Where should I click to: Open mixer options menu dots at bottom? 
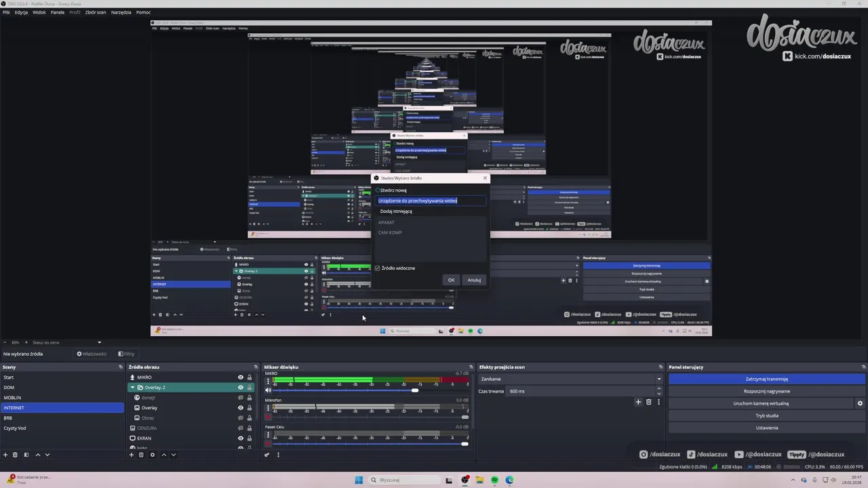click(278, 455)
